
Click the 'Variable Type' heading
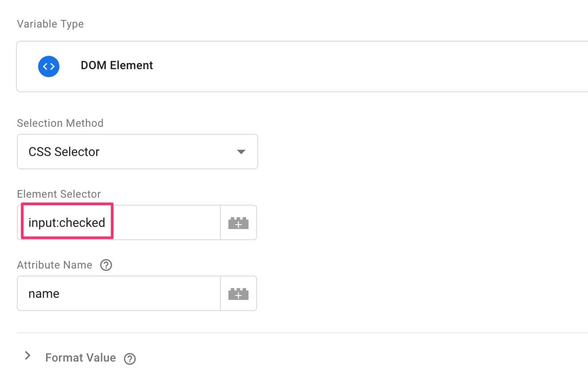pos(50,24)
